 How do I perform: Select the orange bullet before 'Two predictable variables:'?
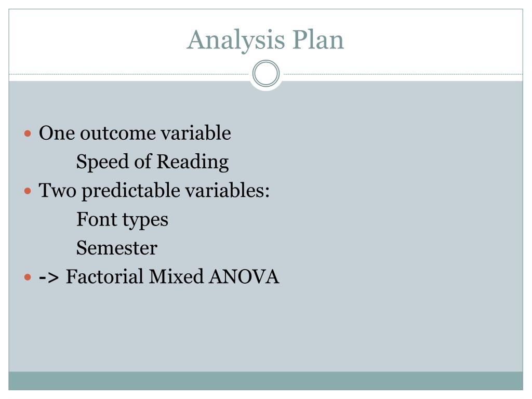coord(28,191)
